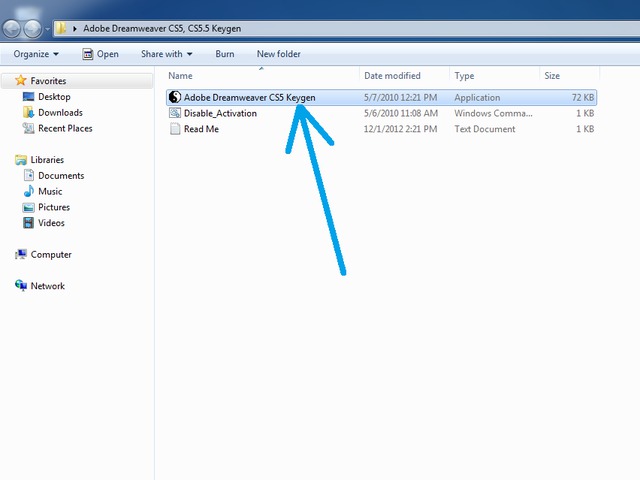The height and width of the screenshot is (480, 640).
Task: Click the 12/1/2012 2:21 PM date cell
Action: [x=400, y=129]
